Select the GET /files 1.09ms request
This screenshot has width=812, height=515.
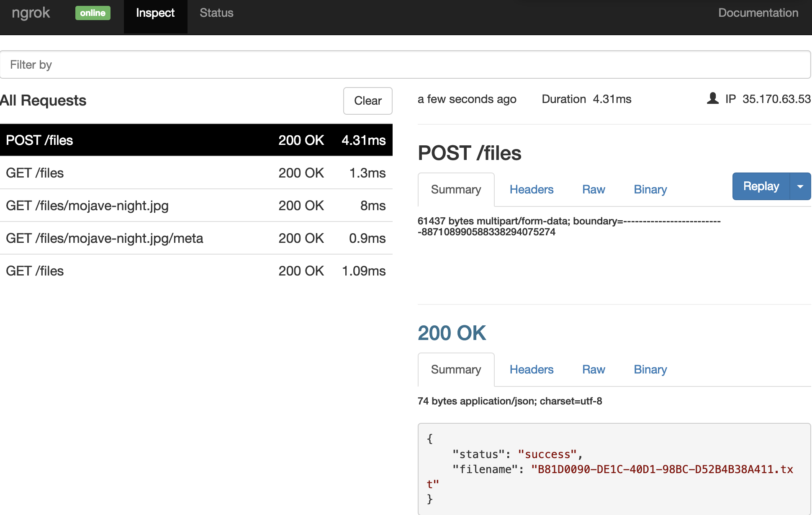pos(196,271)
